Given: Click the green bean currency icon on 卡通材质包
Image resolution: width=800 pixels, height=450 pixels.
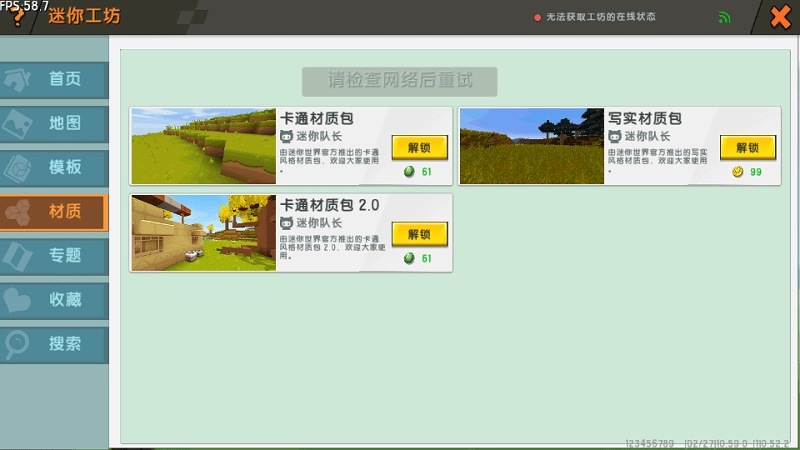Looking at the screenshot, I should 408,172.
